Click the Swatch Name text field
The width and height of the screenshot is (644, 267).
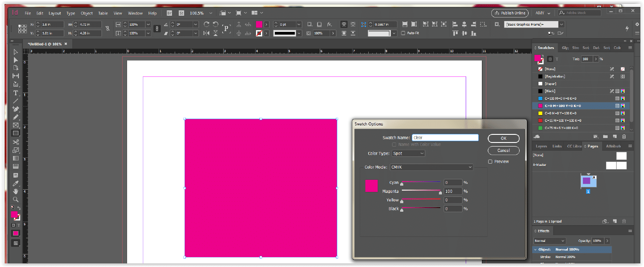pos(445,138)
